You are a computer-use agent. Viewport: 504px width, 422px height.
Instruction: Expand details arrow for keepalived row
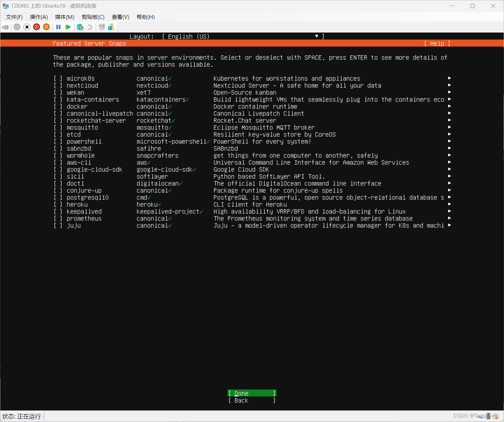click(x=449, y=211)
